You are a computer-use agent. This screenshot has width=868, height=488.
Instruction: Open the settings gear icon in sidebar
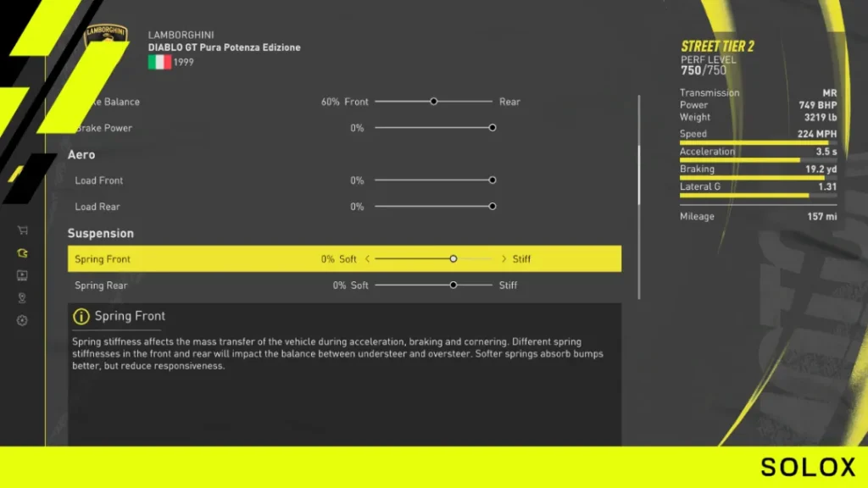(22, 320)
